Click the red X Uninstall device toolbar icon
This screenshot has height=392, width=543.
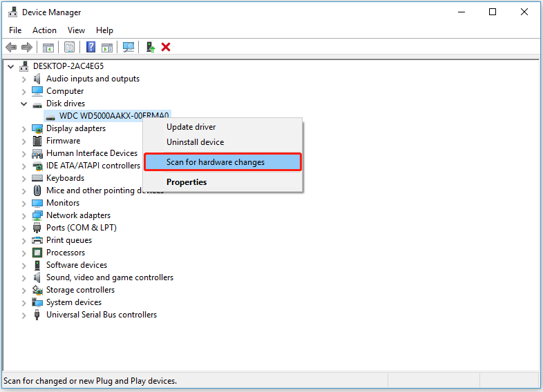tap(166, 47)
